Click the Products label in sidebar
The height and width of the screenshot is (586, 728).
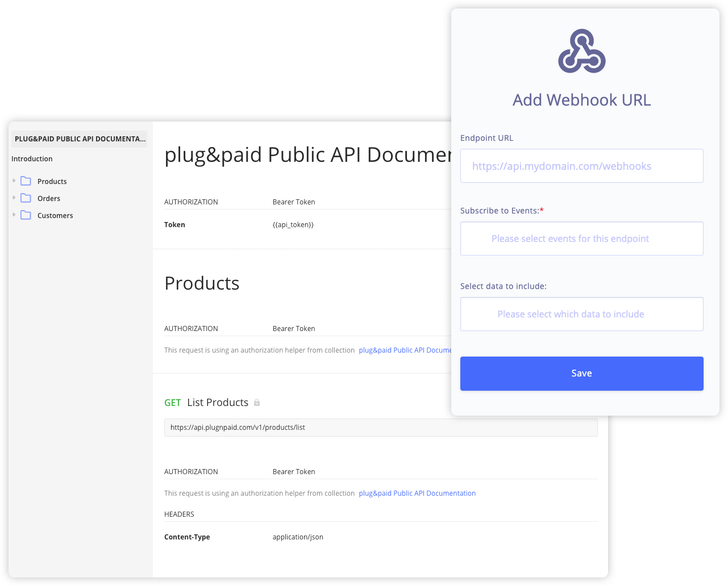tap(52, 182)
